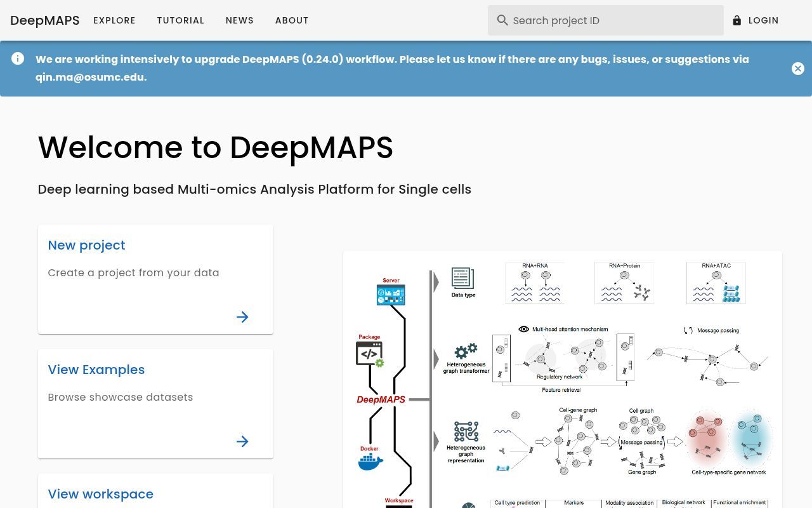Open the New project card
Image resolution: width=812 pixels, height=508 pixels.
click(x=155, y=279)
